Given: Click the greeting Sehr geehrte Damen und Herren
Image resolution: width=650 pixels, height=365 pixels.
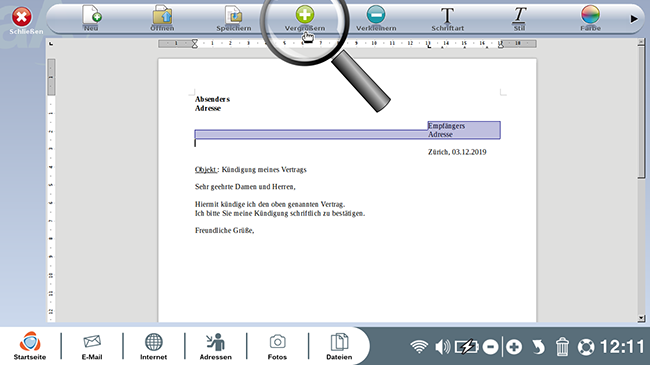Looking at the screenshot, I should click(x=245, y=187).
